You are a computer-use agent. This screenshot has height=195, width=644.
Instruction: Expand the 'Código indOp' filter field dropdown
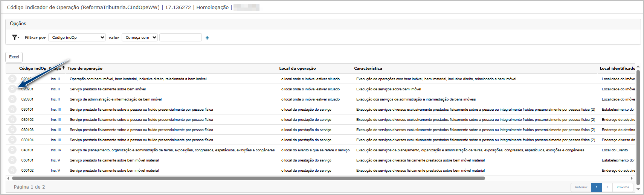(77, 37)
